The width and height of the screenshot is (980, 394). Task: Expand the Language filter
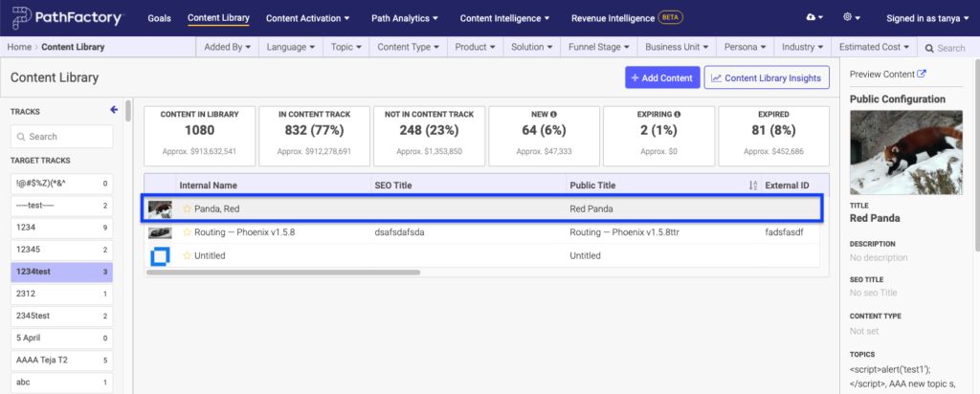[291, 47]
